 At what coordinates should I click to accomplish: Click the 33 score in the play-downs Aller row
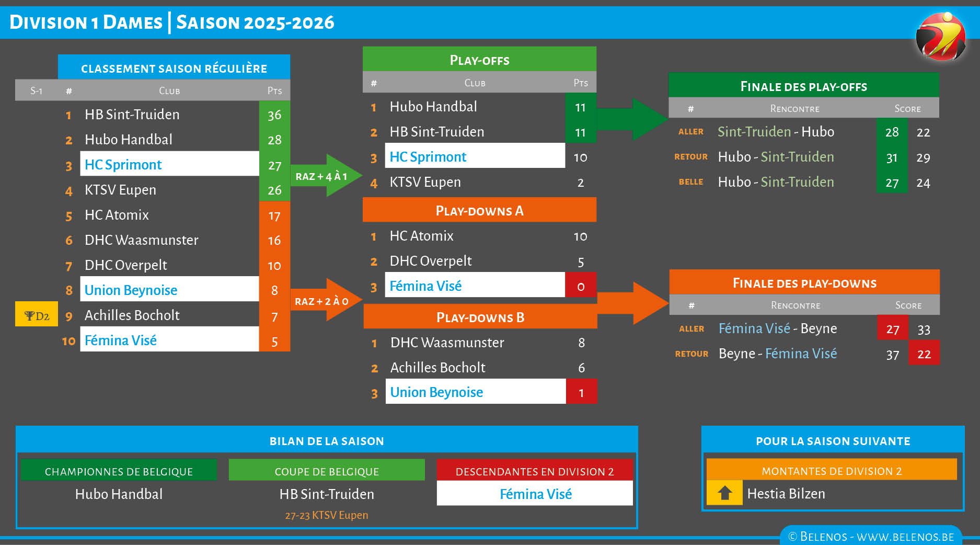click(924, 329)
